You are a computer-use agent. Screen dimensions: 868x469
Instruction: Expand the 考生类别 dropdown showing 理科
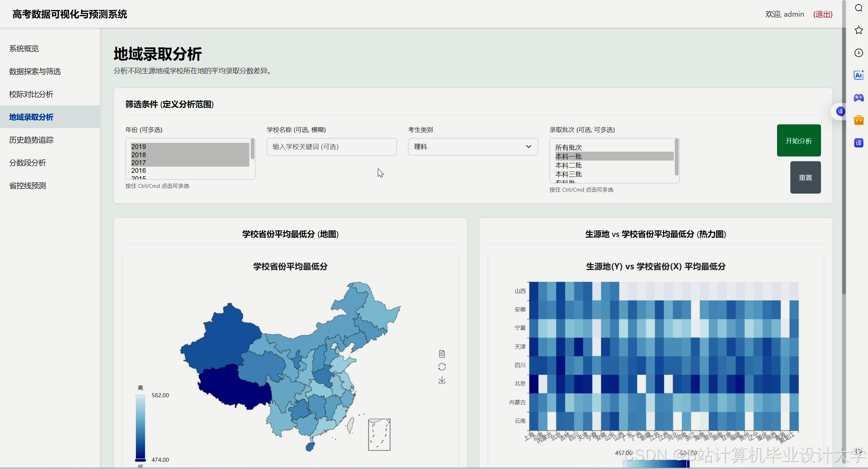(473, 147)
